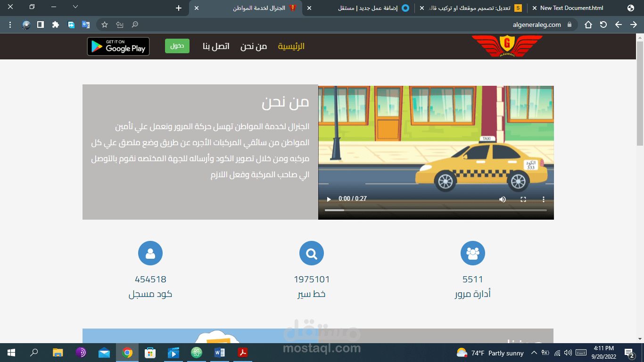Click the home icon in the browser toolbar
Image resolution: width=644 pixels, height=362 pixels.
coord(588,25)
